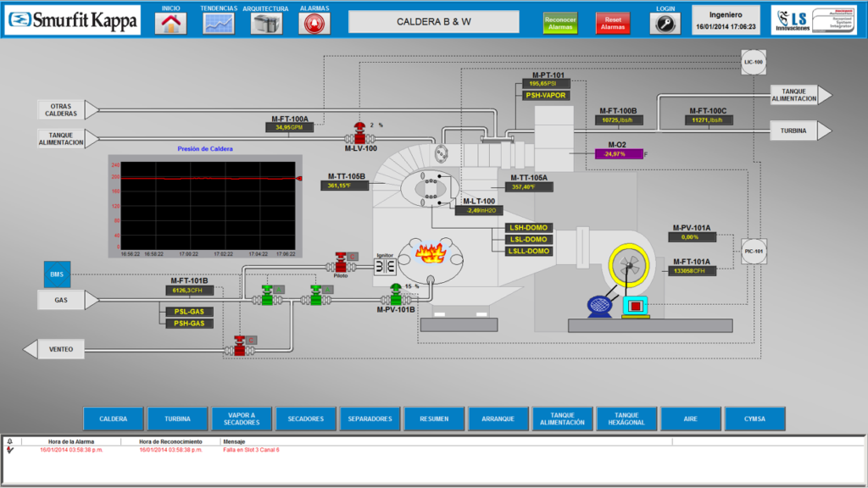This screenshot has width=868, height=488.
Task: Click the 15% valve position indicator
Action: pos(410,287)
